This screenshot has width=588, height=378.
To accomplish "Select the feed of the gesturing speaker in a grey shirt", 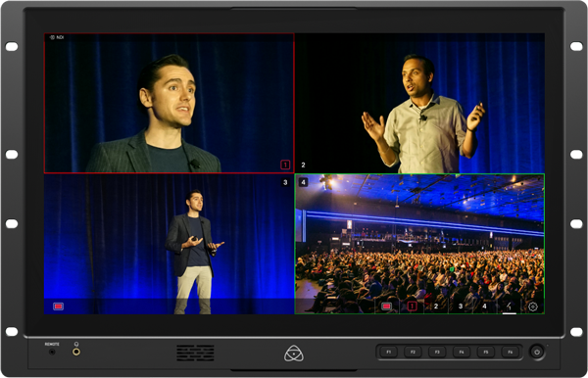I will pos(419,103).
